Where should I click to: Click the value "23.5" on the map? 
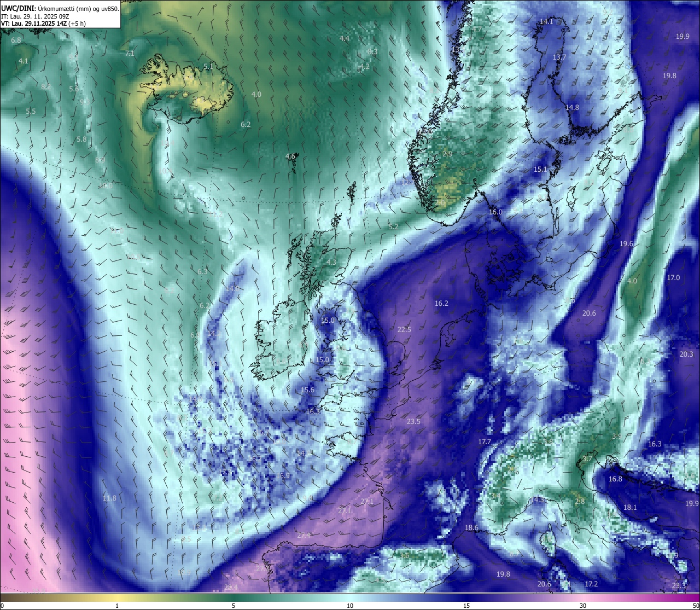coord(413,422)
